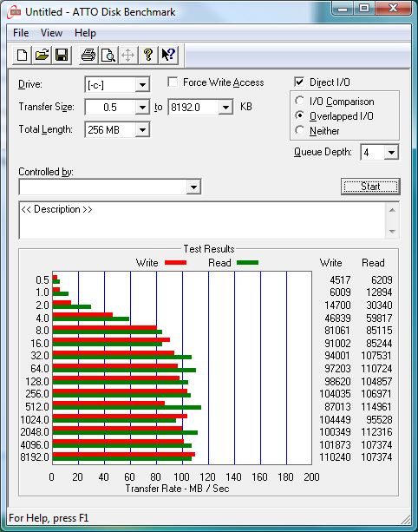418x532 pixels.
Task: Select the Neither radio button
Action: (299, 130)
